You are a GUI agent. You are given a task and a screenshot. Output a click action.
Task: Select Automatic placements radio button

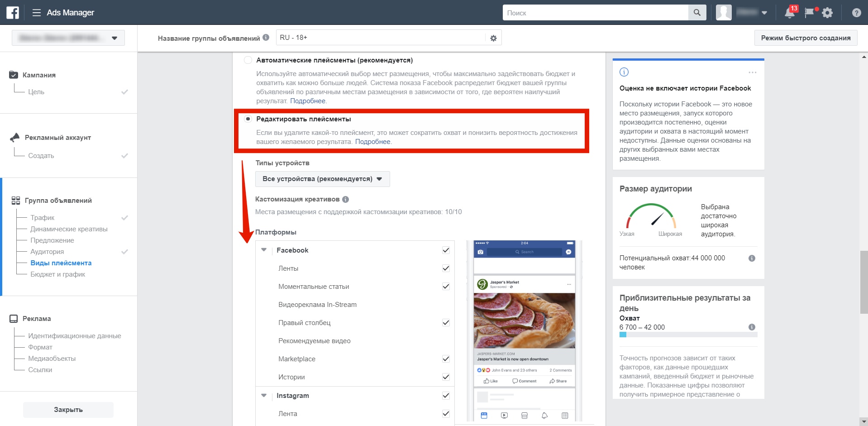click(248, 60)
